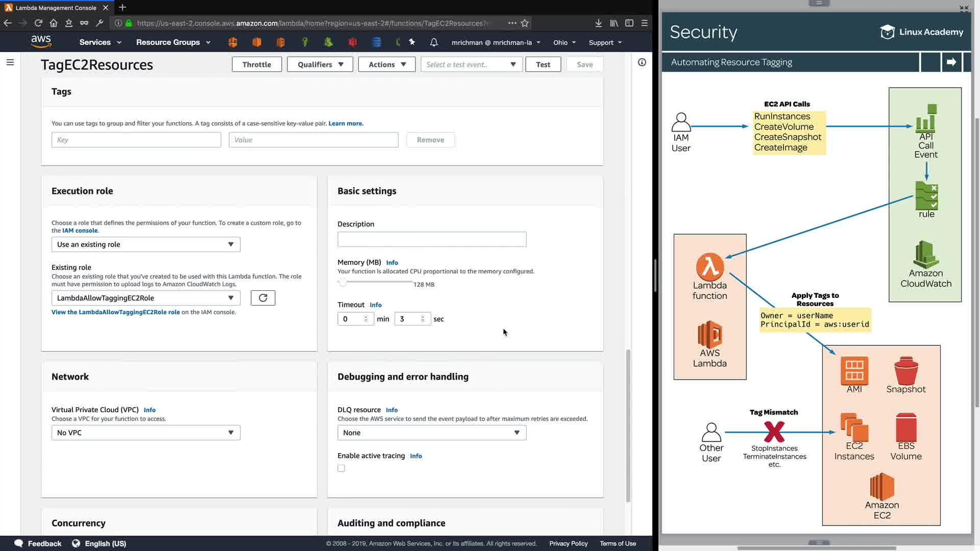This screenshot has width=980, height=551.
Task: Click the browser reload page icon
Action: point(38,23)
